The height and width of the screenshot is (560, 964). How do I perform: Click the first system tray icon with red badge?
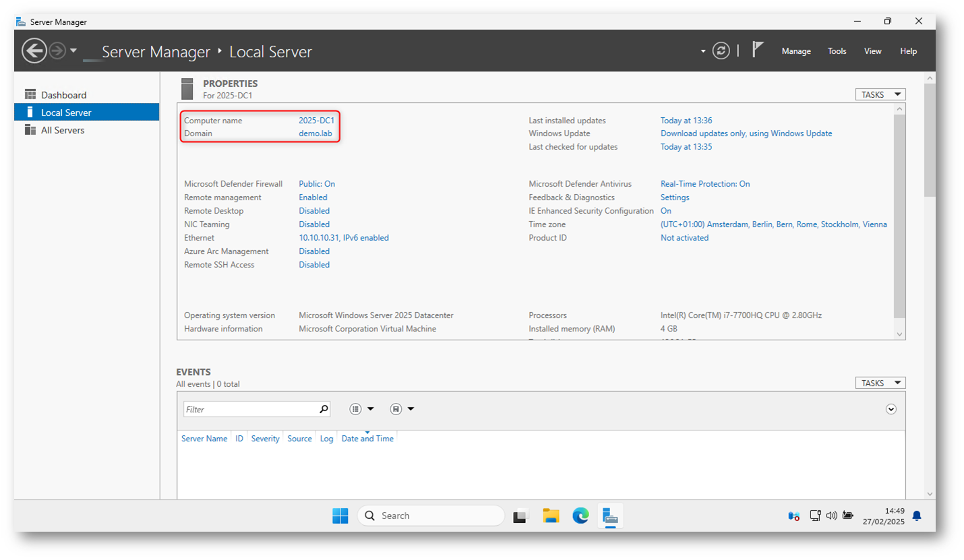tap(794, 516)
